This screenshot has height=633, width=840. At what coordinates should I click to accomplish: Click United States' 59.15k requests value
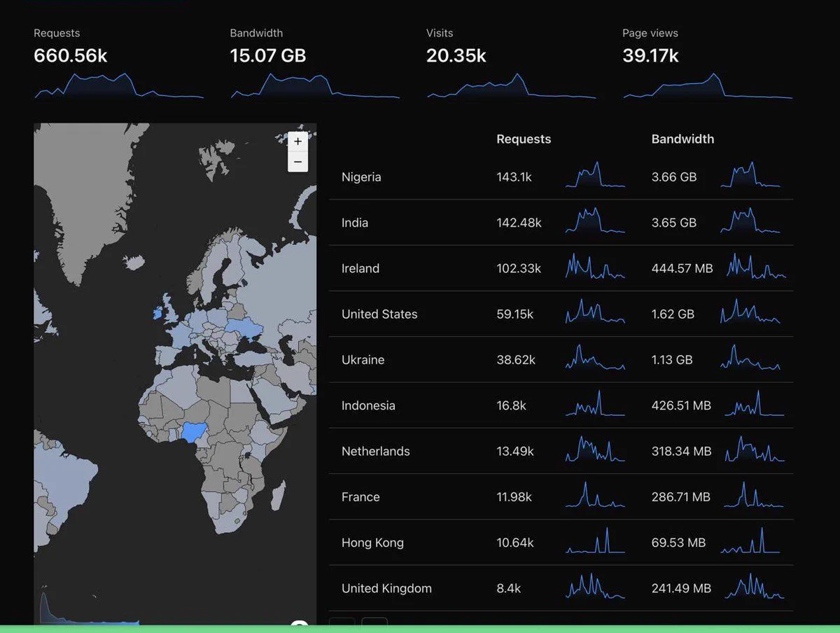pos(514,314)
